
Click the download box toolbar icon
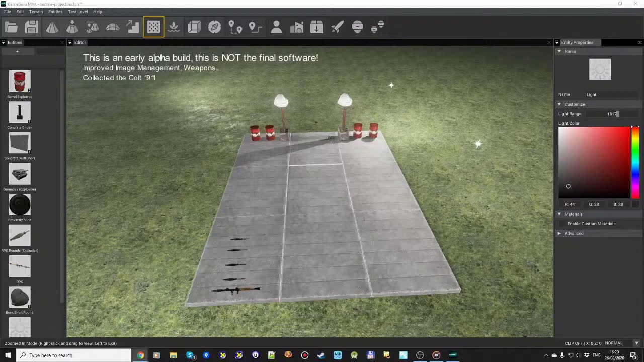tap(316, 27)
